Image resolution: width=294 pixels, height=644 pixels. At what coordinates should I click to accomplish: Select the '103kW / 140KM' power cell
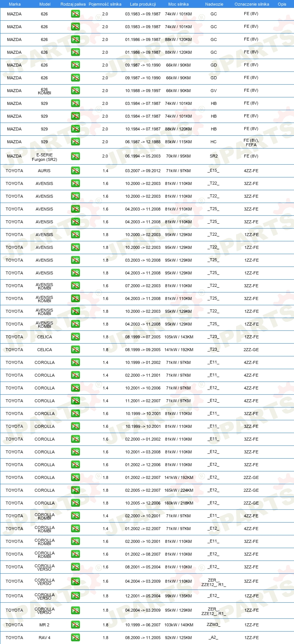coord(179,625)
